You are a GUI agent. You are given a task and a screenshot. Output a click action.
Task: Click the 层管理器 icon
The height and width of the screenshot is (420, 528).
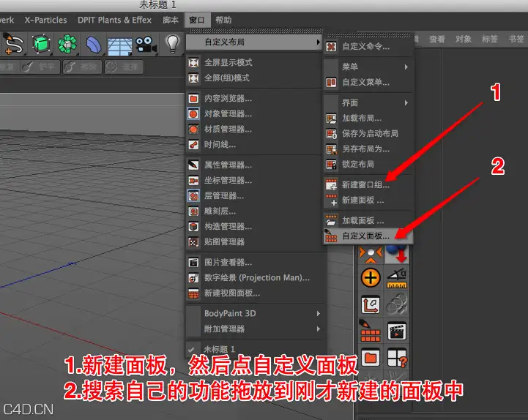[193, 196]
